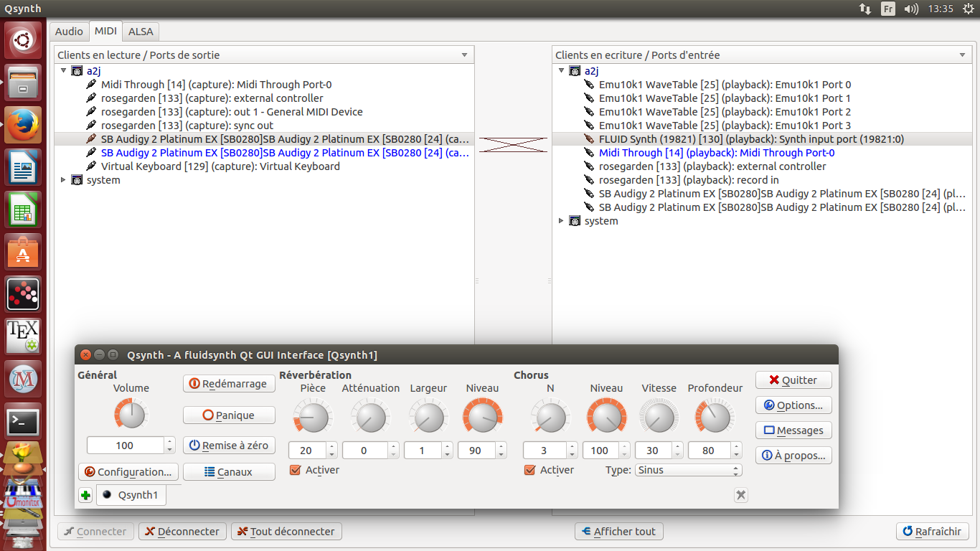980x551 pixels.
Task: Click the Afficher tout button
Action: [619, 532]
